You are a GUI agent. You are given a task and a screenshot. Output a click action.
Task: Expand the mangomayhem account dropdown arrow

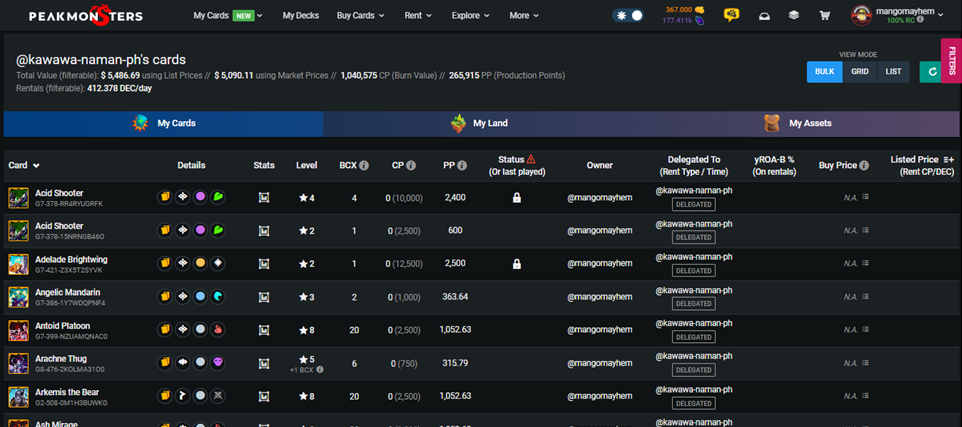[x=941, y=14]
